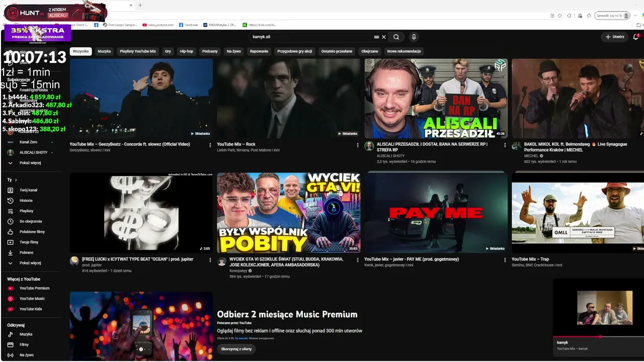Screen dimensions: 644x362
Task: Clear the search query with the X
Action: [384, 37]
